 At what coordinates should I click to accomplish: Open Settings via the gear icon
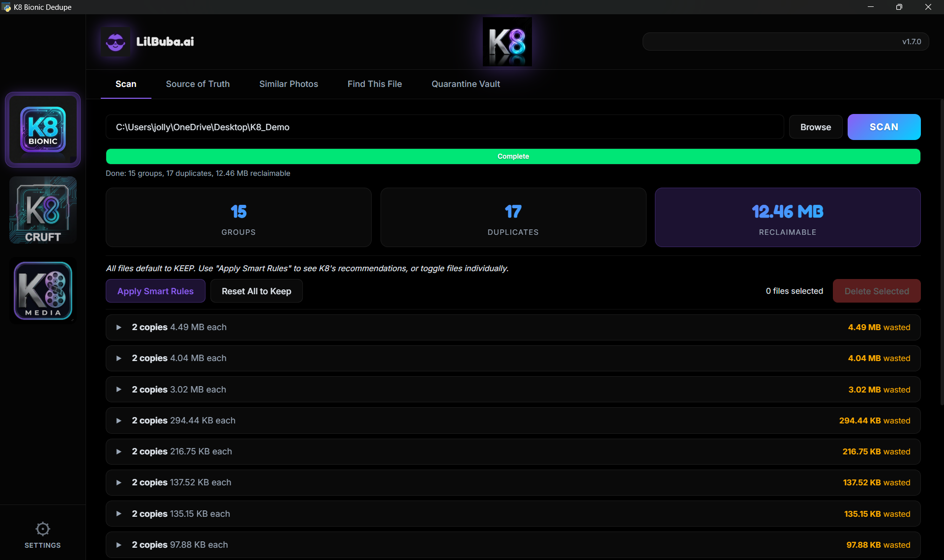(x=43, y=529)
